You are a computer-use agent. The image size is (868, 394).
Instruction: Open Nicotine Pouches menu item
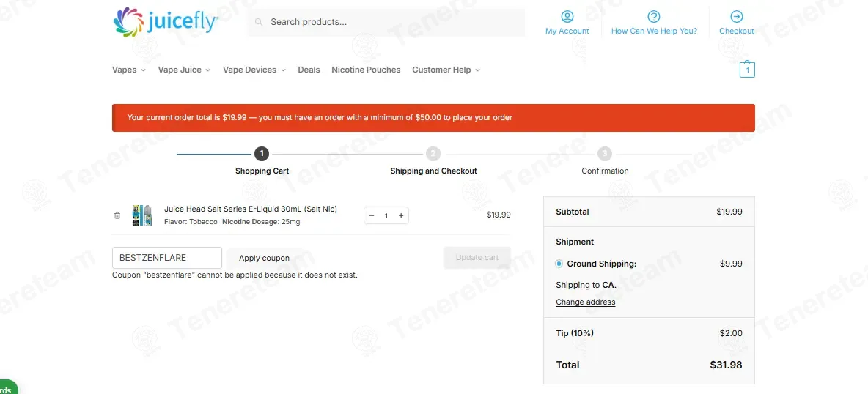pyautogui.click(x=366, y=70)
